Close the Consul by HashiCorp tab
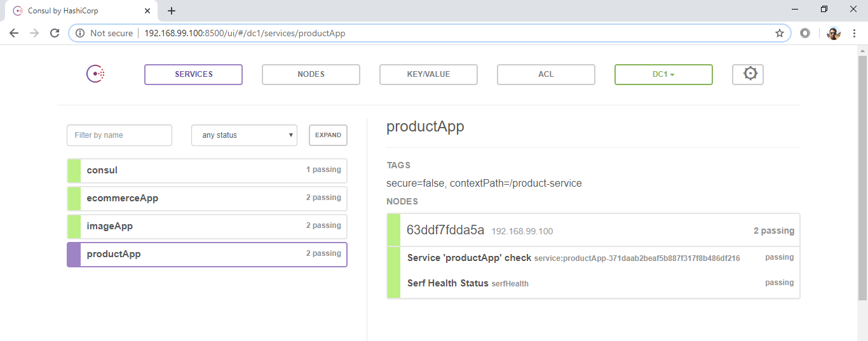 (148, 11)
